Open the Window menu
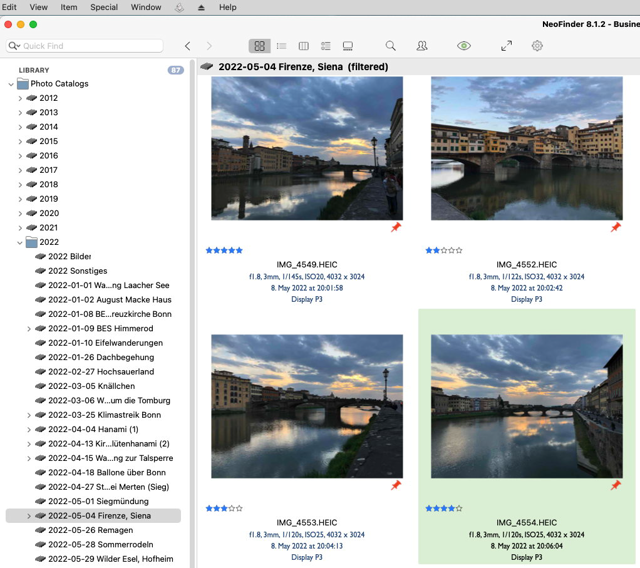 [x=146, y=7]
